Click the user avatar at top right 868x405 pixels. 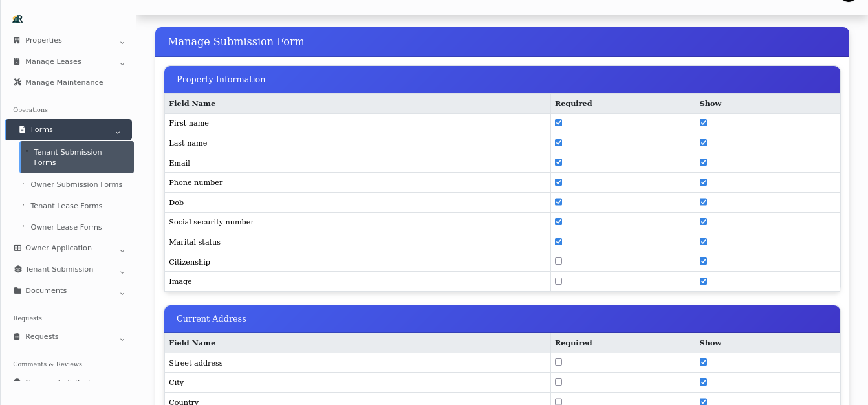849,3
